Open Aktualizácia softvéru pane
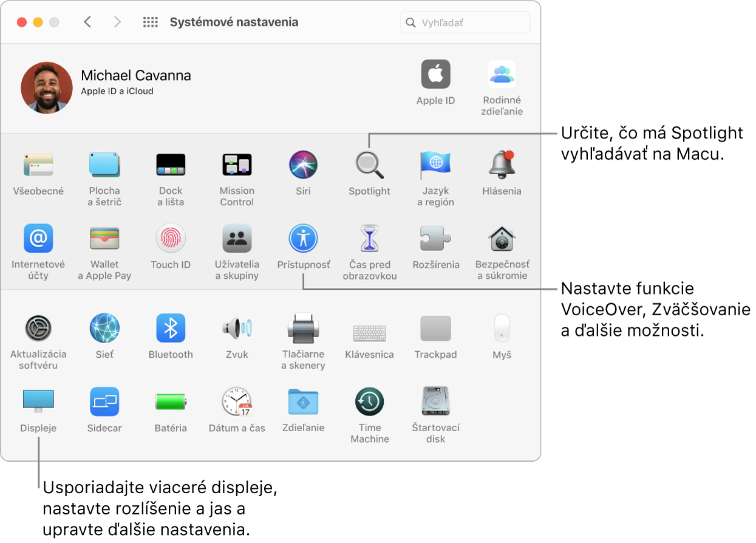The width and height of the screenshot is (756, 543). pos(38,329)
